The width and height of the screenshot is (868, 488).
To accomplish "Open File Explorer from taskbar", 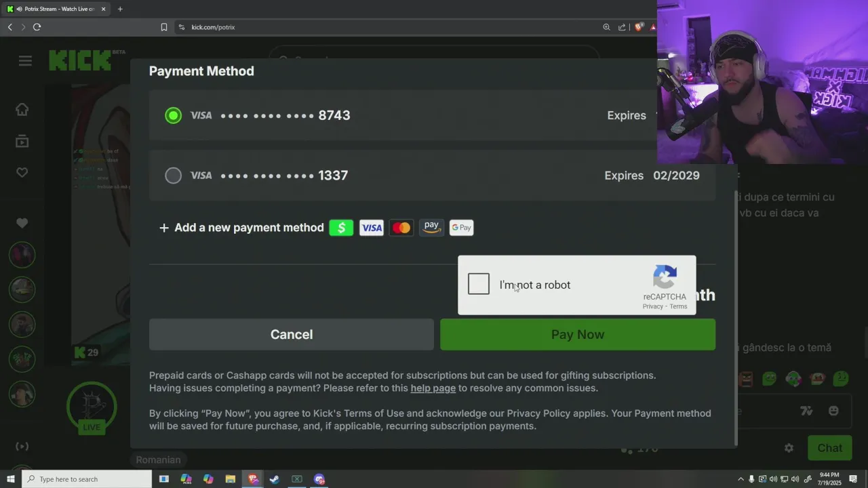I will (x=231, y=479).
